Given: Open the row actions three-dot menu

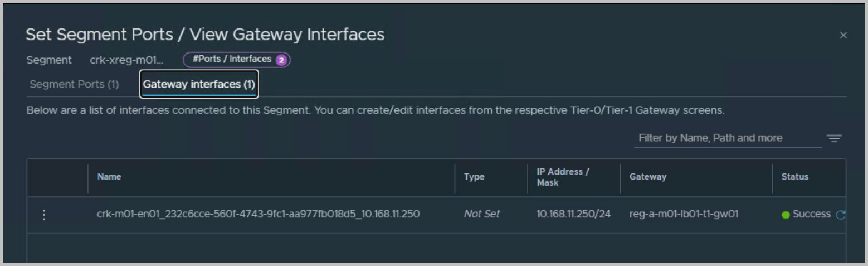Looking at the screenshot, I should (45, 215).
